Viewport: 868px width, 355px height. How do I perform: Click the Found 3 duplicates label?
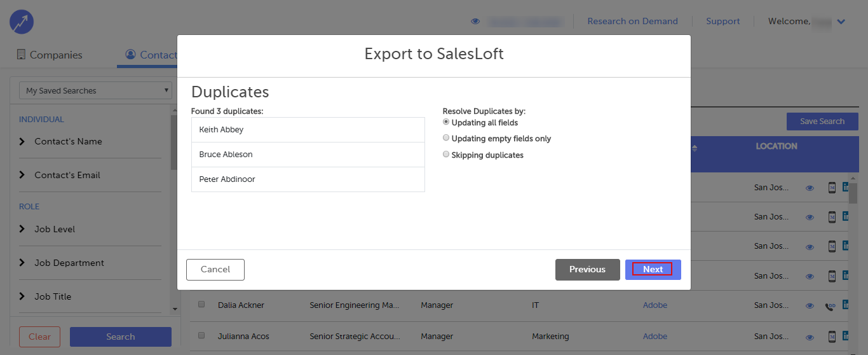tap(227, 111)
